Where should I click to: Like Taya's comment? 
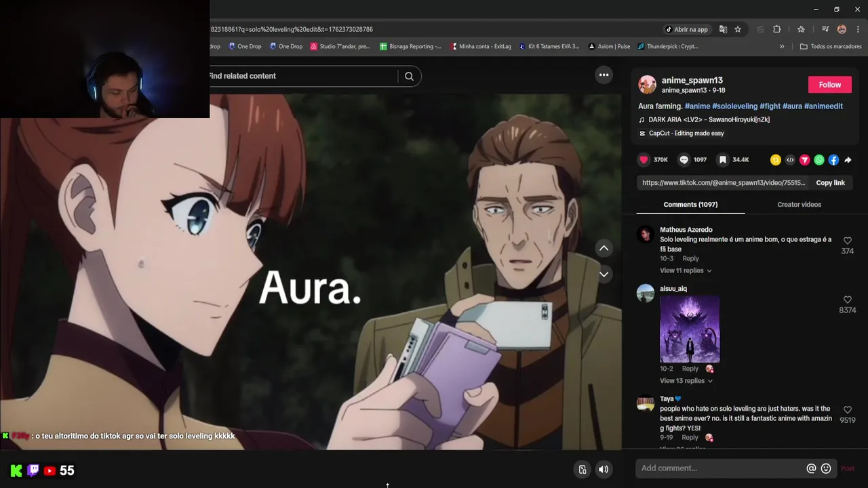tap(847, 410)
